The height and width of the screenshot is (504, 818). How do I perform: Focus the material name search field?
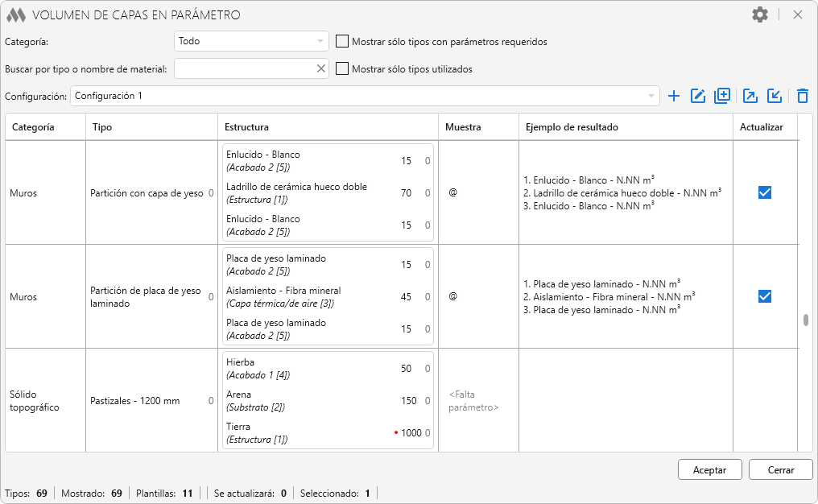pyautogui.click(x=243, y=69)
